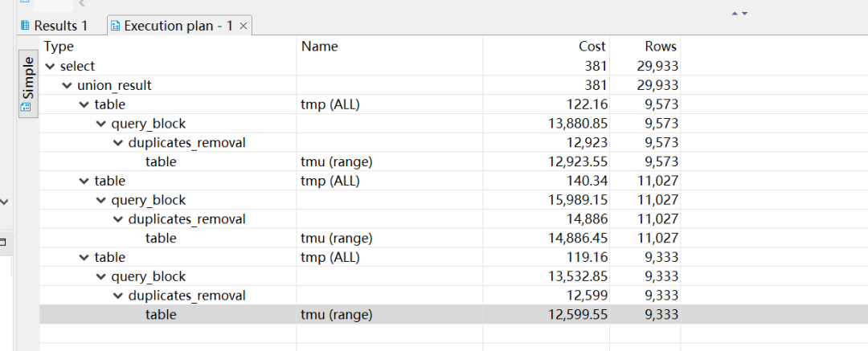The image size is (868, 351).
Task: Collapse the table node costing 140.34
Action: pos(84,181)
